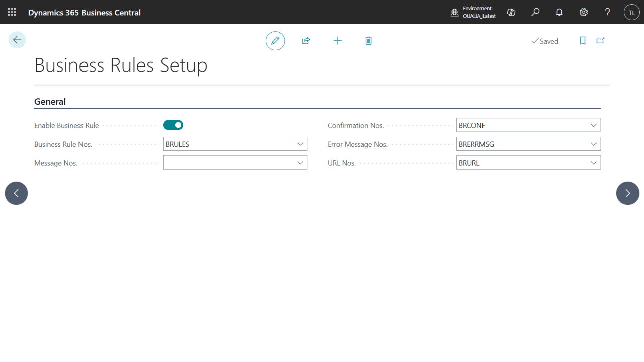This screenshot has height=362, width=644.
Task: Collapse the General section heading
Action: (50, 101)
